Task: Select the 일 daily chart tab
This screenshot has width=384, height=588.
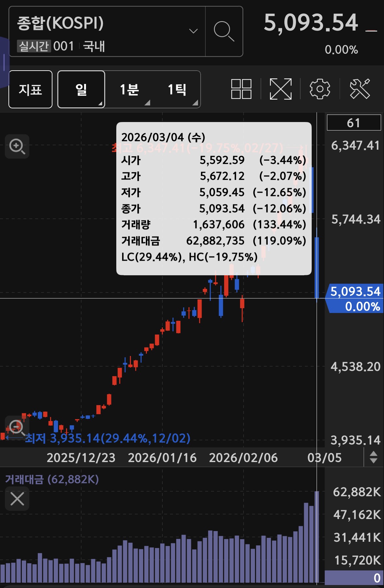Action: [x=81, y=89]
